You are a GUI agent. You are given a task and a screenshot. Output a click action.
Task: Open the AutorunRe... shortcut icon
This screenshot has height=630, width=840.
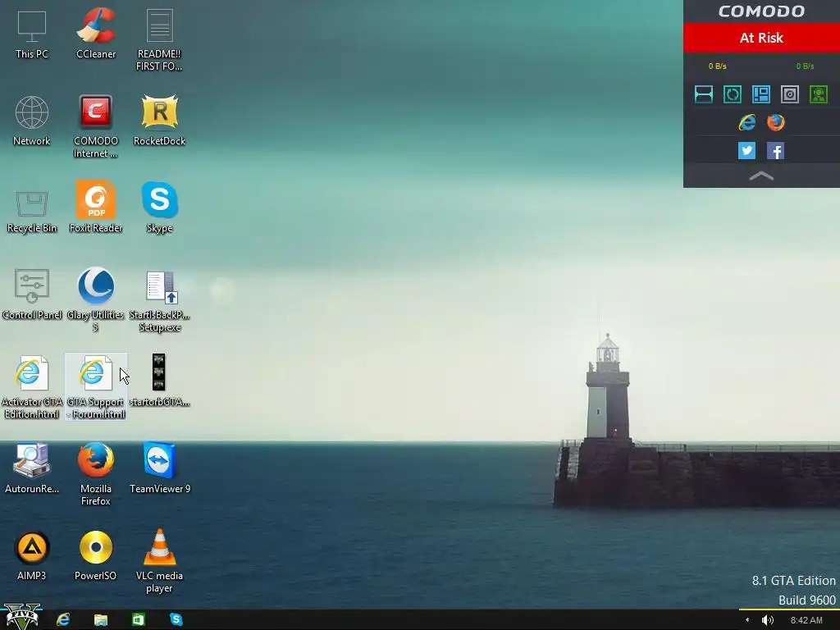32,468
